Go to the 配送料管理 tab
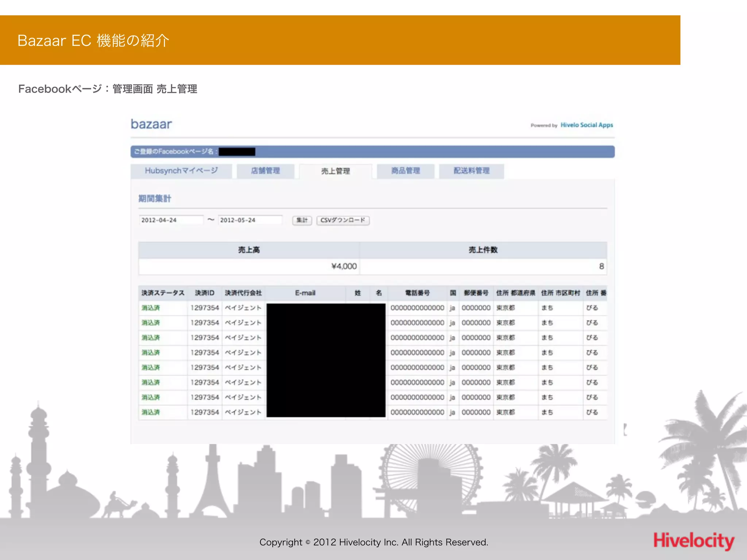 [x=472, y=171]
